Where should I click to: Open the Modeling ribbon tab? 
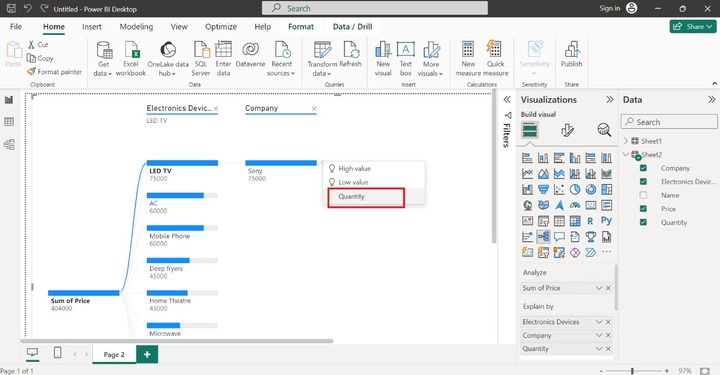136,27
